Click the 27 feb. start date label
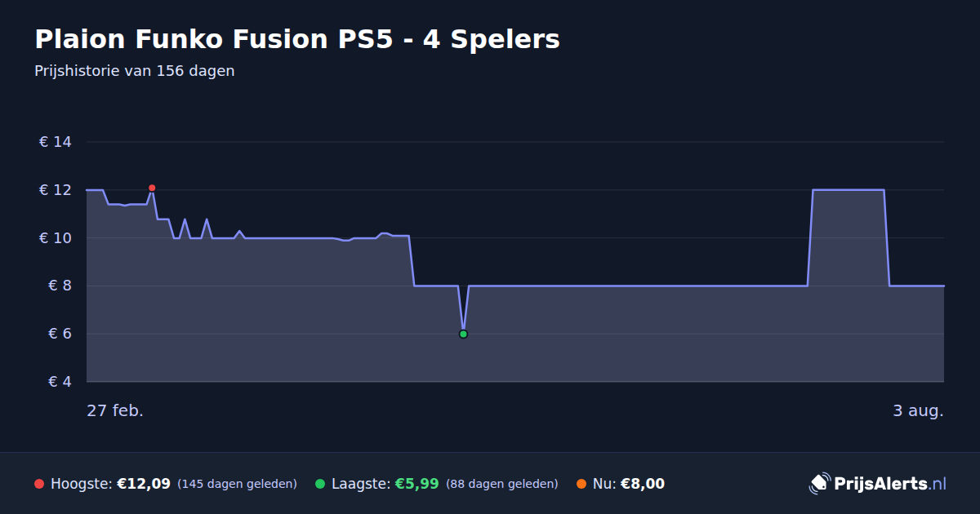This screenshot has height=514, width=980. click(115, 410)
